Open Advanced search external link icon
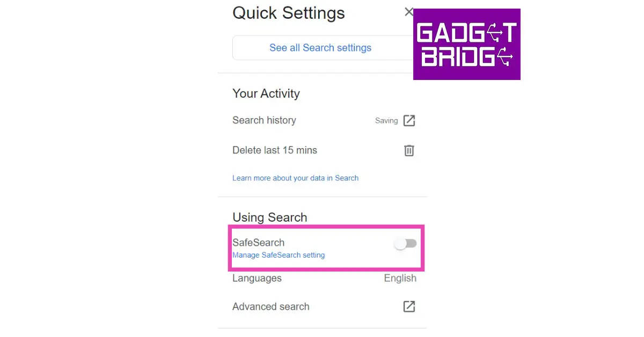The height and width of the screenshot is (337, 644). click(409, 306)
